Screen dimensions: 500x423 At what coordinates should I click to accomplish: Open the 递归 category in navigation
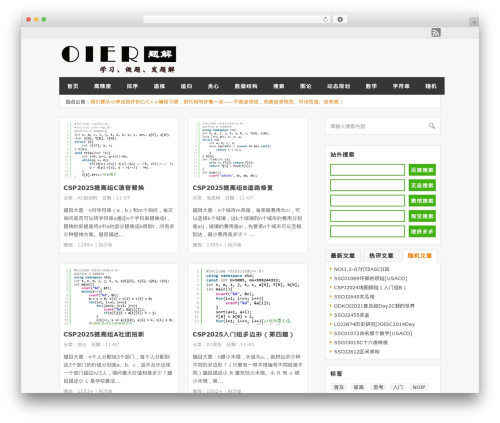[x=186, y=86]
